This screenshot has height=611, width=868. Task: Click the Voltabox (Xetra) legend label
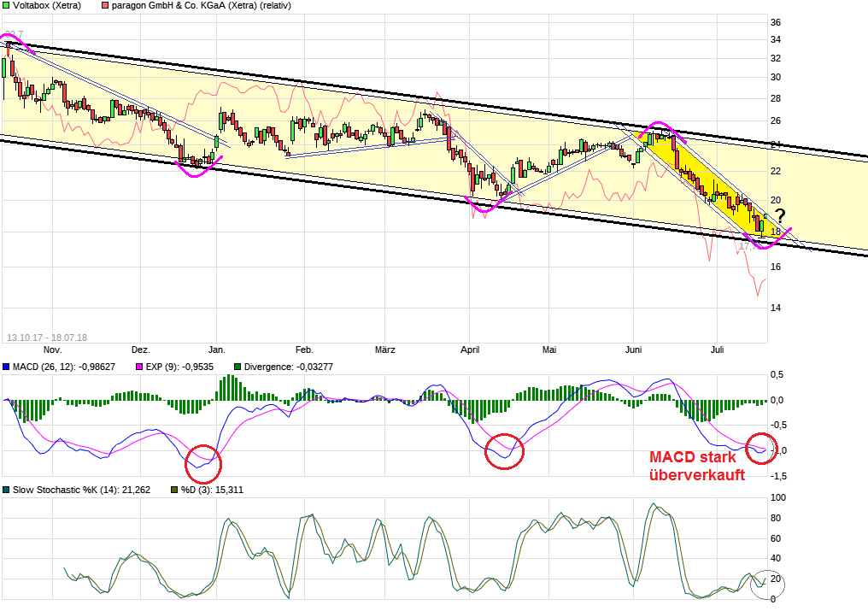coord(49,6)
